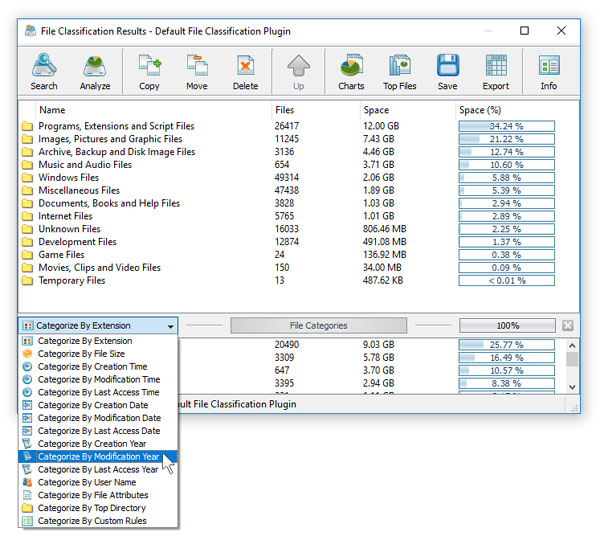This screenshot has height=536, width=600.
Task: Click the 100% button
Action: (x=507, y=326)
